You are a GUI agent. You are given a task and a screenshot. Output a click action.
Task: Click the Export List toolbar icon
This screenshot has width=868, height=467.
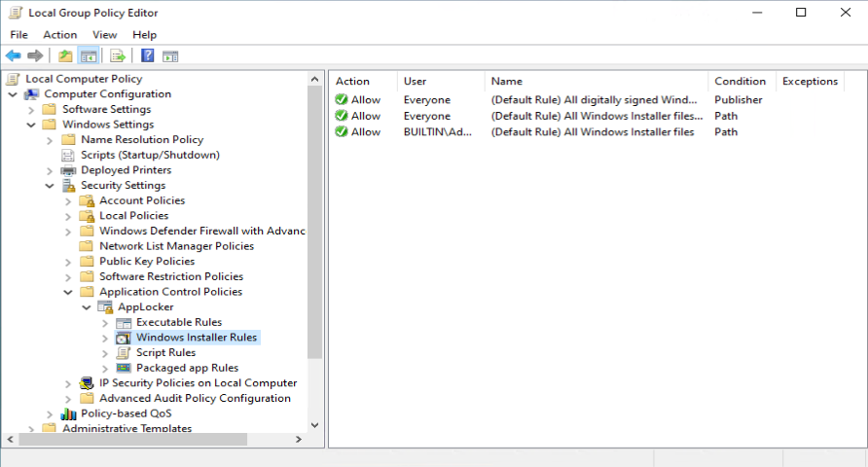coord(118,55)
